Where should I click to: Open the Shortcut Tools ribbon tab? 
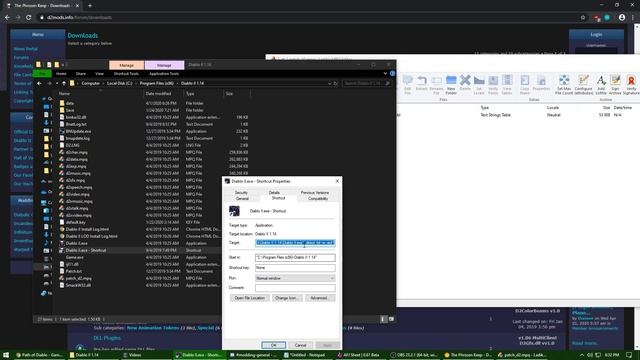126,73
